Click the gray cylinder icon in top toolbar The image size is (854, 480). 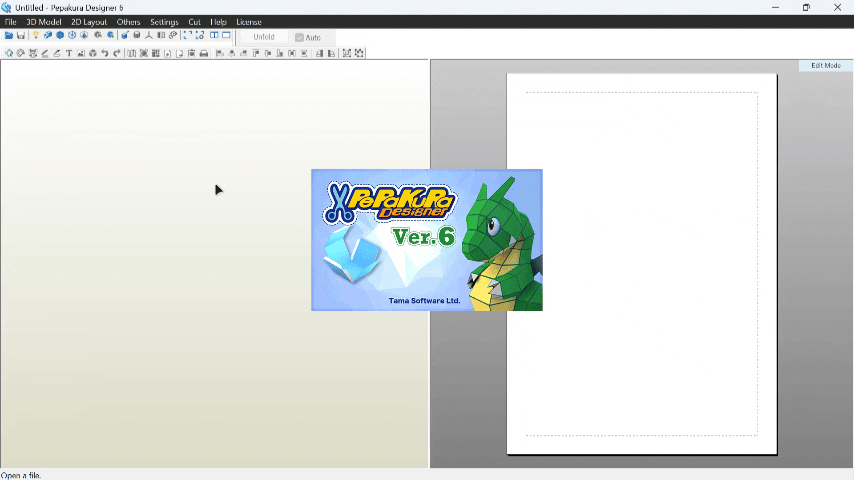coord(137,35)
